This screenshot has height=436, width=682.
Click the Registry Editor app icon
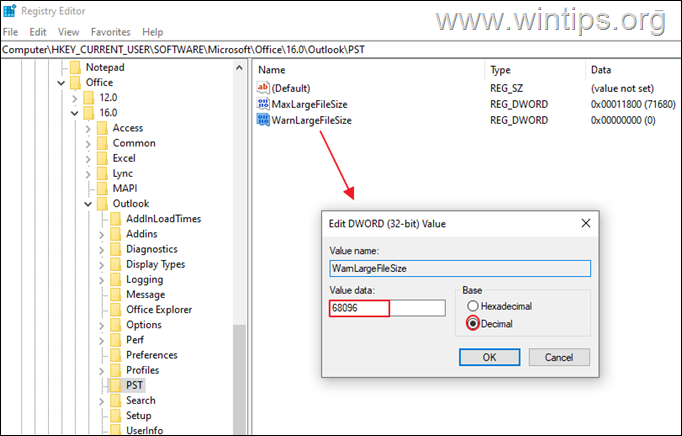click(9, 10)
